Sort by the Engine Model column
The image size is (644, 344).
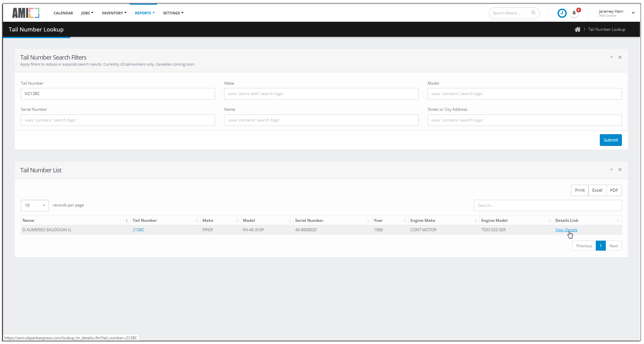[516, 221]
